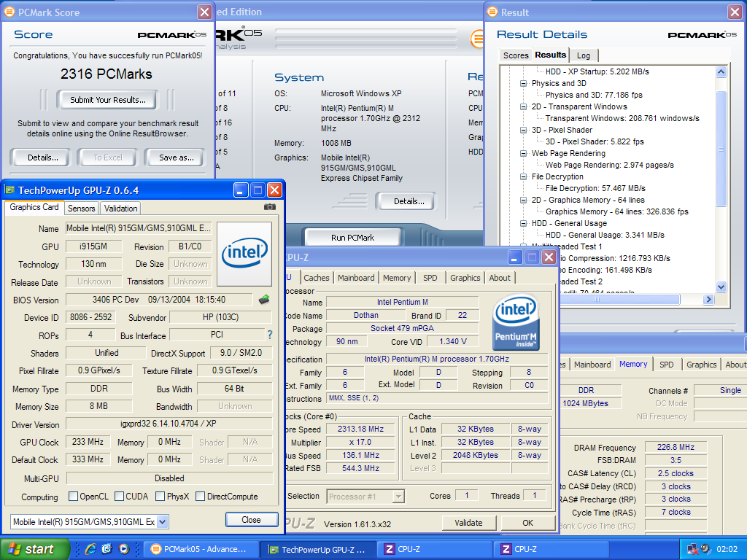Toggle the DirectCompute checkbox
This screenshot has height=560, width=747.
[201, 496]
